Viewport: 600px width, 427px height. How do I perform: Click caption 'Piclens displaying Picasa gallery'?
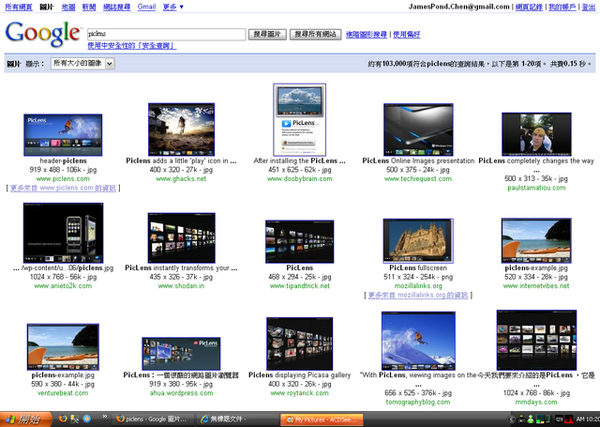click(300, 375)
